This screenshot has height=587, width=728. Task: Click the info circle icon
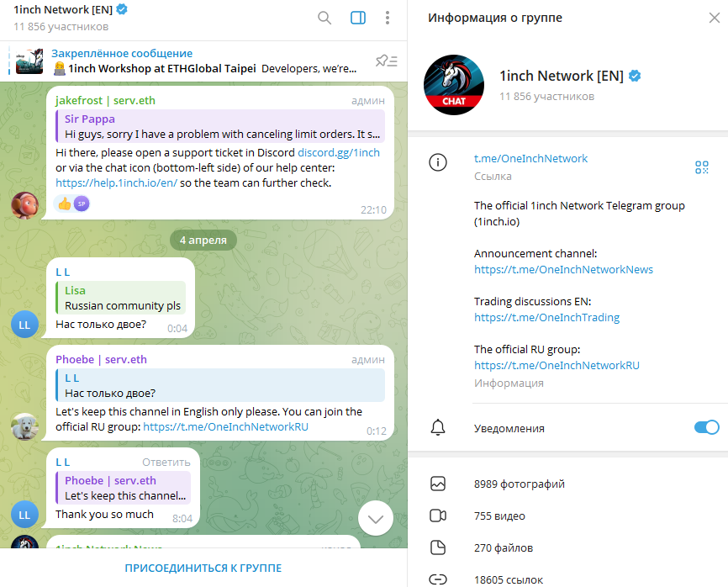coord(438,162)
